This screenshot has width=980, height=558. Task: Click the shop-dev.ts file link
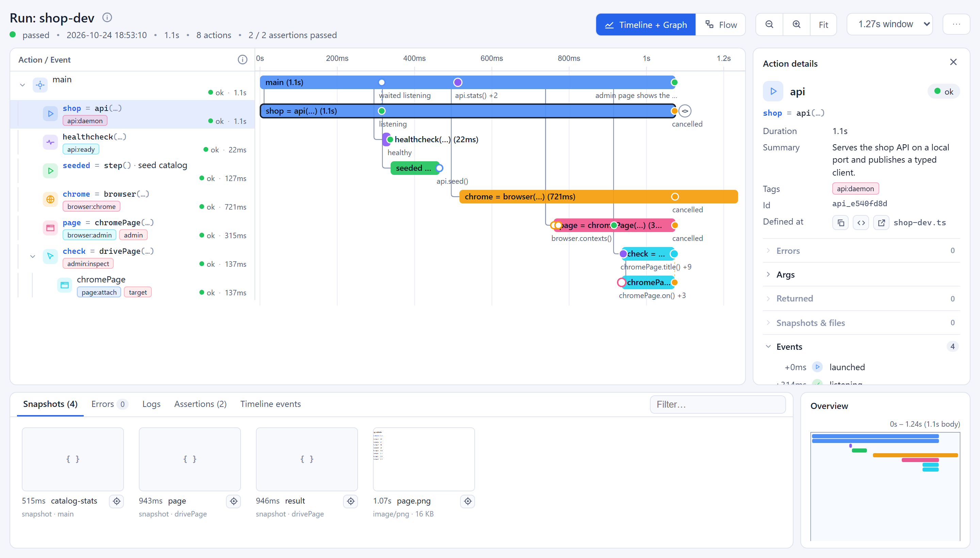pyautogui.click(x=919, y=223)
